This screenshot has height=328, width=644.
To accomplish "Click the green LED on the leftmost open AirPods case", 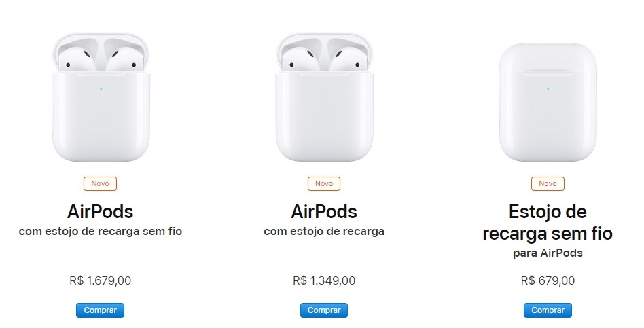I will coord(101,88).
